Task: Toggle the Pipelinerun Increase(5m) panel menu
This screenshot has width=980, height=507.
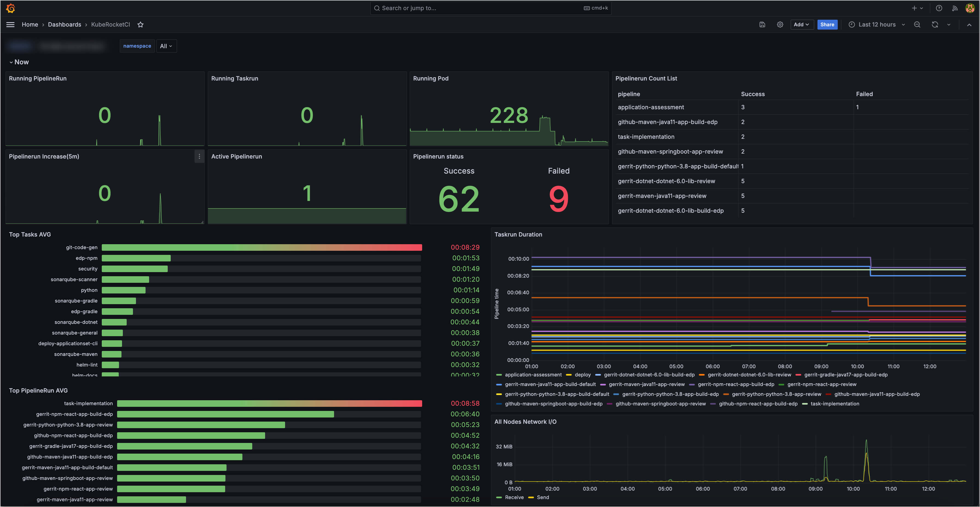Action: click(x=199, y=156)
